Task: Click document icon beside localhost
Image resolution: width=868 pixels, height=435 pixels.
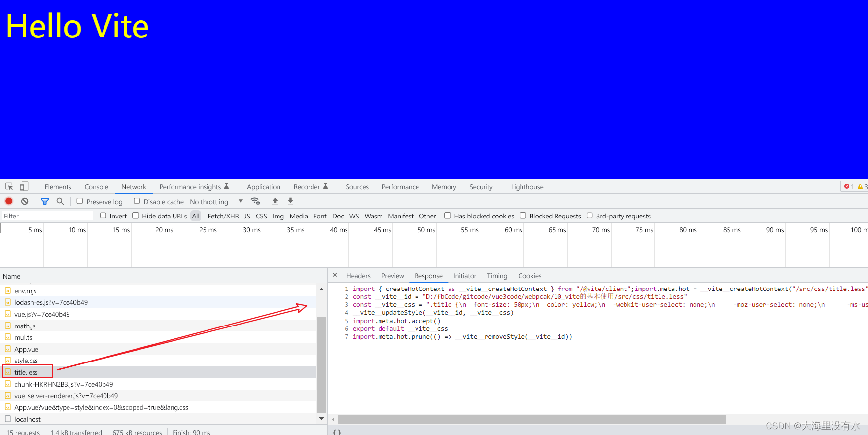Action: tap(8, 419)
